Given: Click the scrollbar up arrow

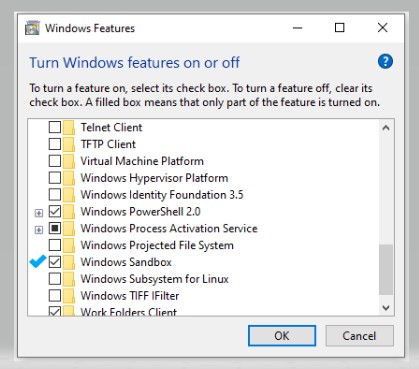Looking at the screenshot, I should click(x=386, y=128).
